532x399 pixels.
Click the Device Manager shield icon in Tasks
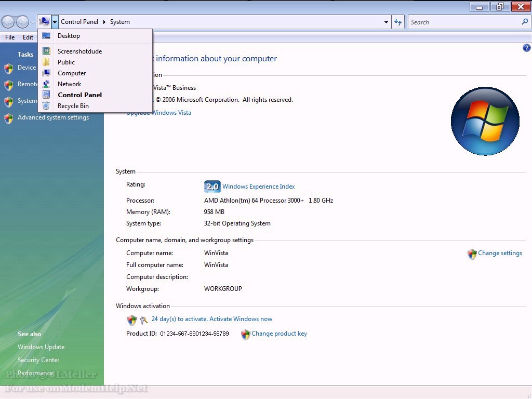[x=9, y=69]
